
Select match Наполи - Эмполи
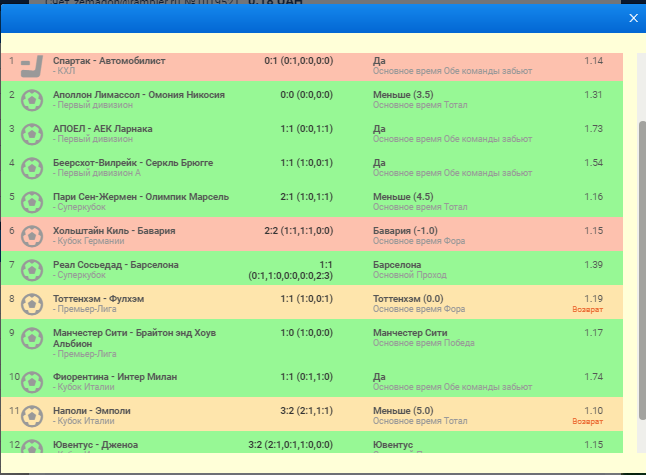92,411
